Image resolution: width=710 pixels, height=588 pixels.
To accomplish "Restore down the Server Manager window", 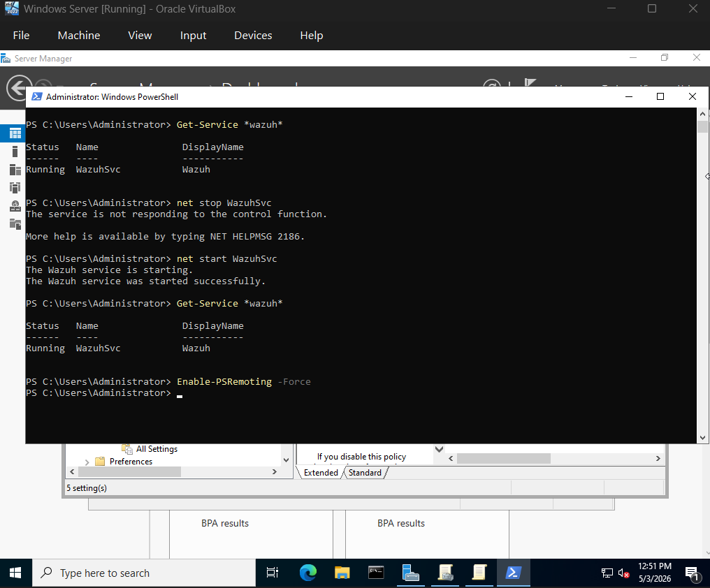I will coord(665,57).
